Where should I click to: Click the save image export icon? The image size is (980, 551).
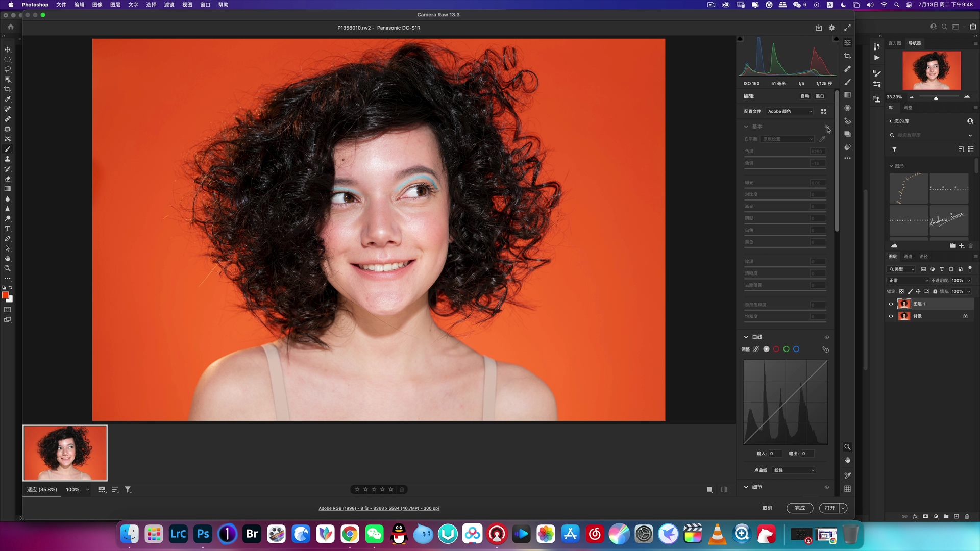(819, 28)
